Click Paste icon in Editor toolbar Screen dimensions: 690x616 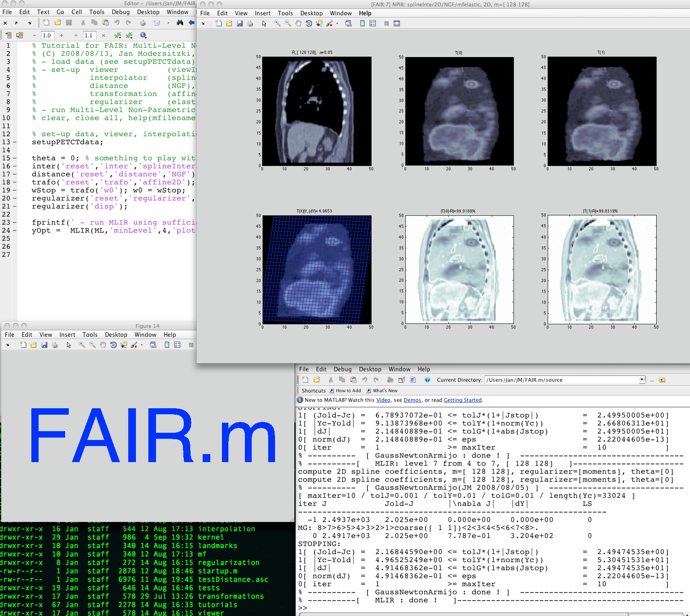click(105, 23)
